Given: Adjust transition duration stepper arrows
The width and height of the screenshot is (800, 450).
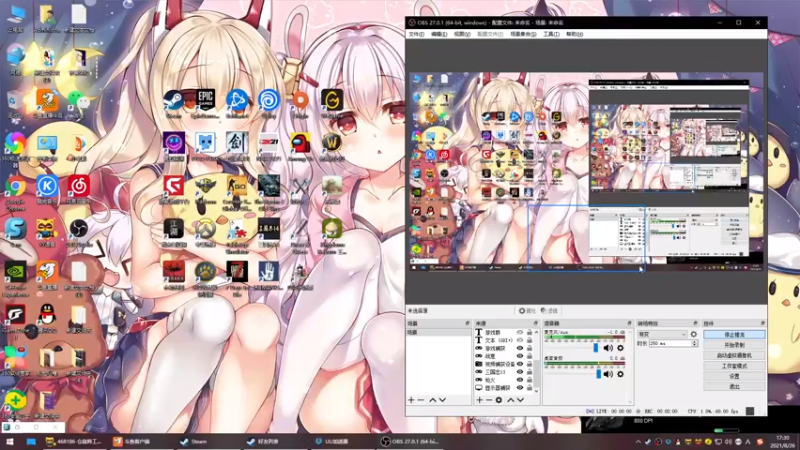Looking at the screenshot, I should pos(694,344).
